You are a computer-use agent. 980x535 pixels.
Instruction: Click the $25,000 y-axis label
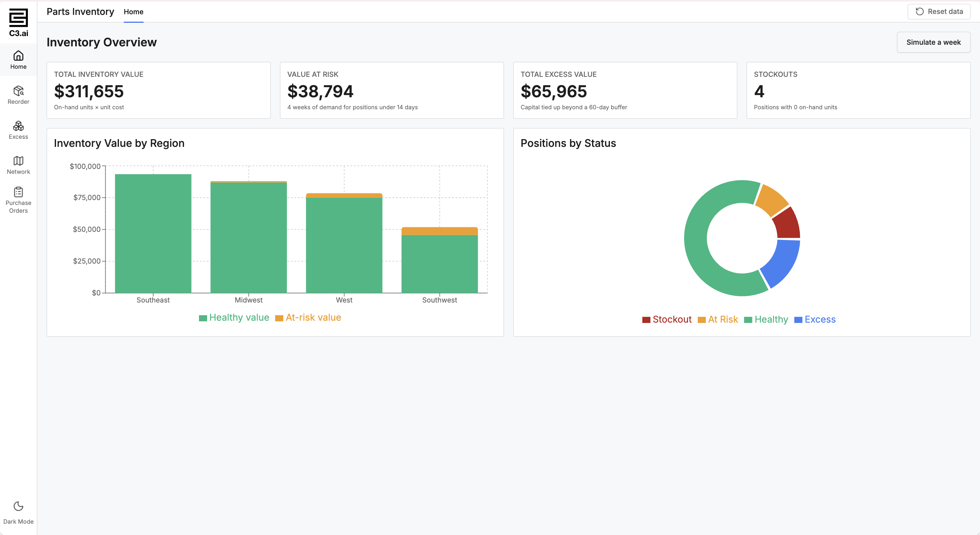pyautogui.click(x=87, y=261)
